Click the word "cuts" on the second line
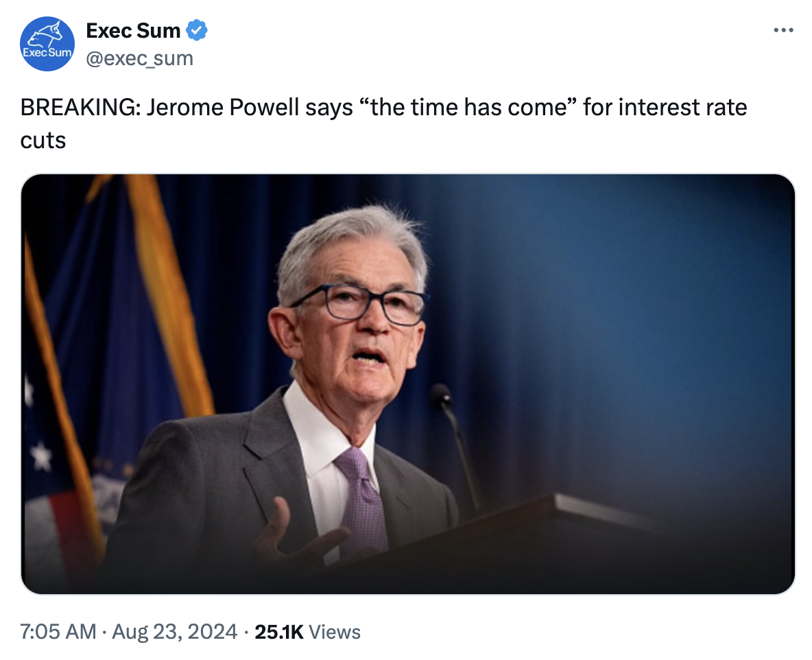The height and width of the screenshot is (660, 812). (43, 139)
